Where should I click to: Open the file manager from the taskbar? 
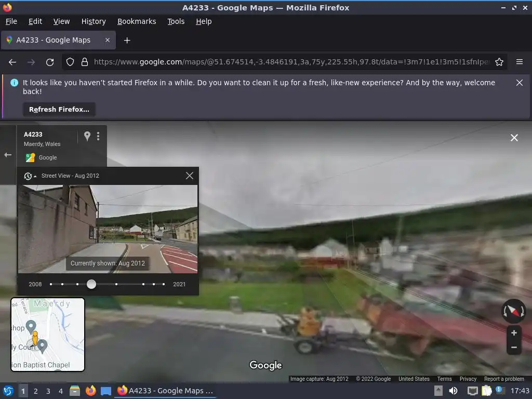point(75,391)
